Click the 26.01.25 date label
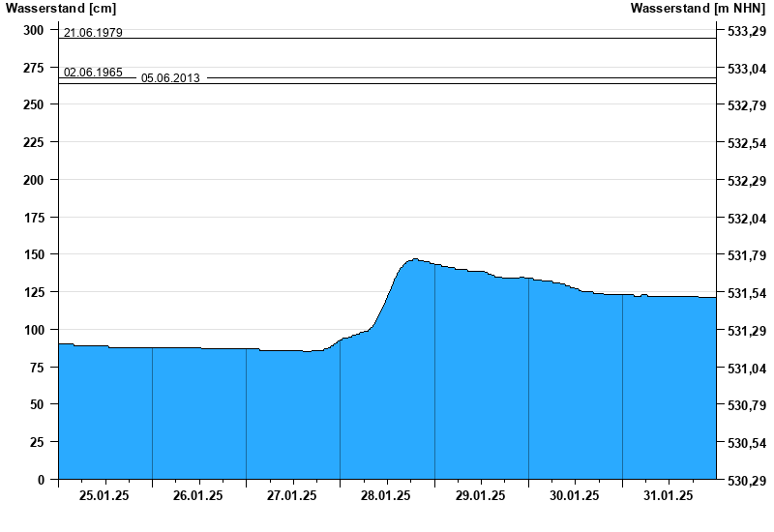 pyautogui.click(x=198, y=496)
